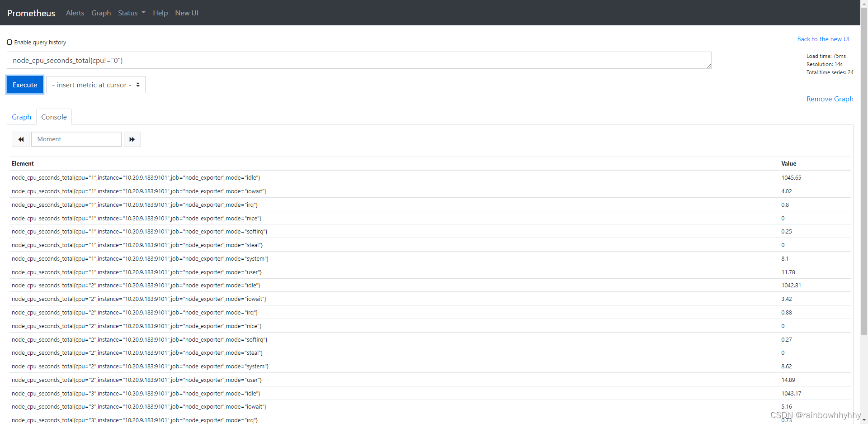Click the value 5.16
The width and height of the screenshot is (868, 424).
(787, 406)
